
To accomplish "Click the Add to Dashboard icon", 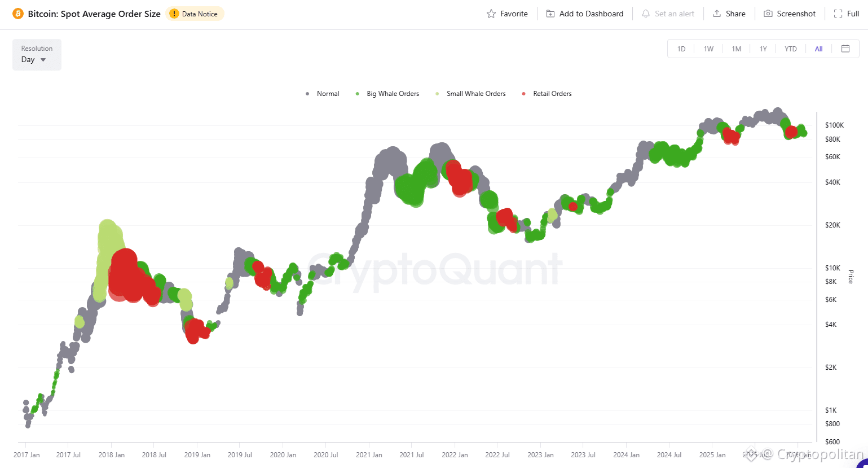I will tap(550, 14).
